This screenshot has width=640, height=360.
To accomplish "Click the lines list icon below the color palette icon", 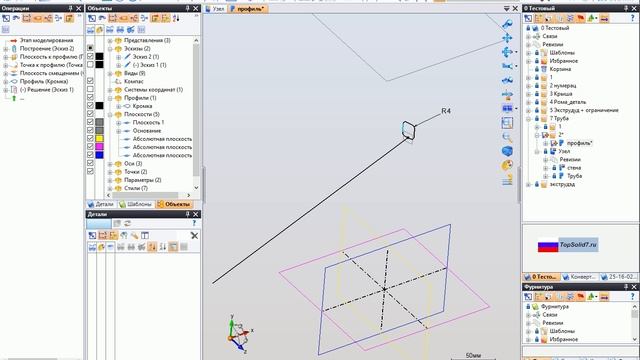I will [x=507, y=180].
